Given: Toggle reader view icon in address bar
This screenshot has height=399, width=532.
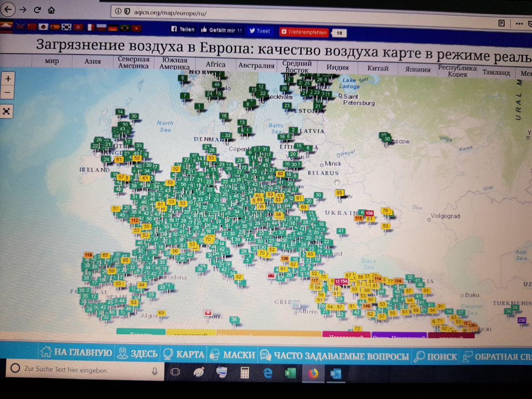Looking at the screenshot, I should [502, 23].
